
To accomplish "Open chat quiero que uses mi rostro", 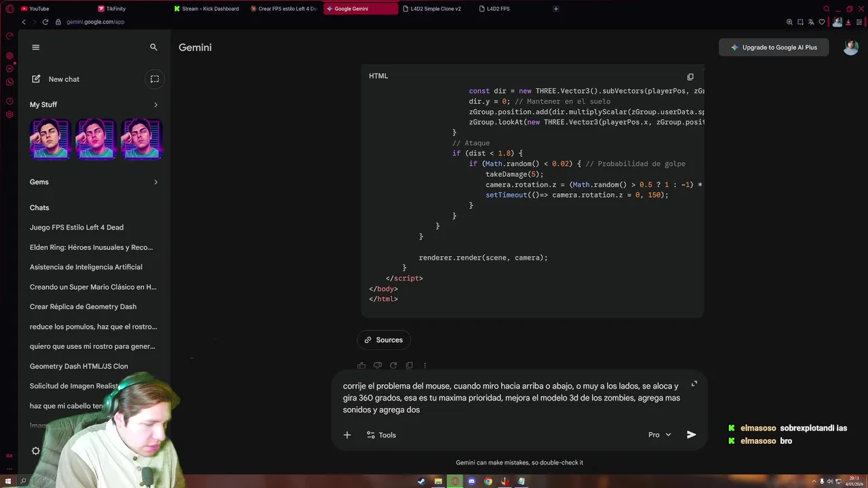I will 92,346.
